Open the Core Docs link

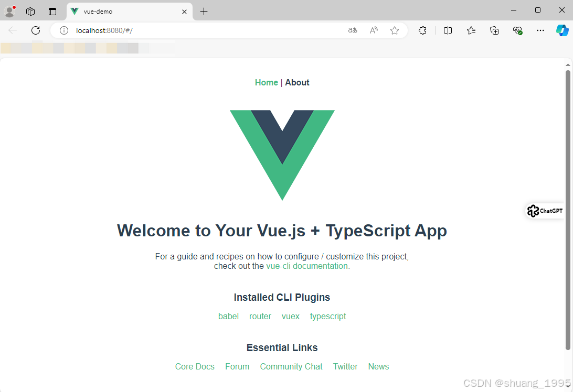coord(195,366)
